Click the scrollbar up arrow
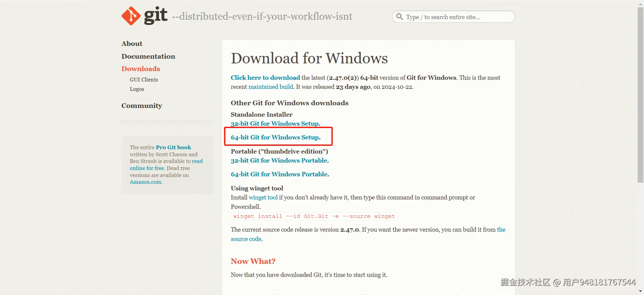This screenshot has height=295, width=644. click(641, 4)
